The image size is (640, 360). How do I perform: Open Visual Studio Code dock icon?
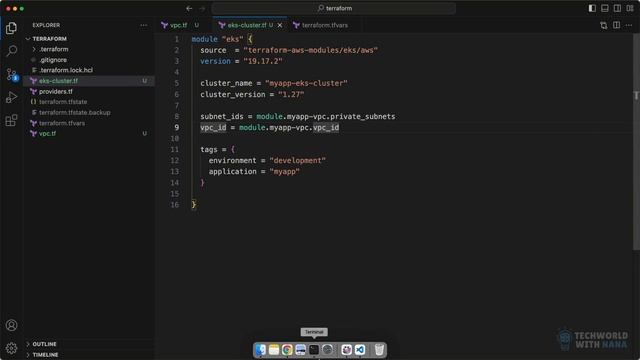[x=360, y=350]
